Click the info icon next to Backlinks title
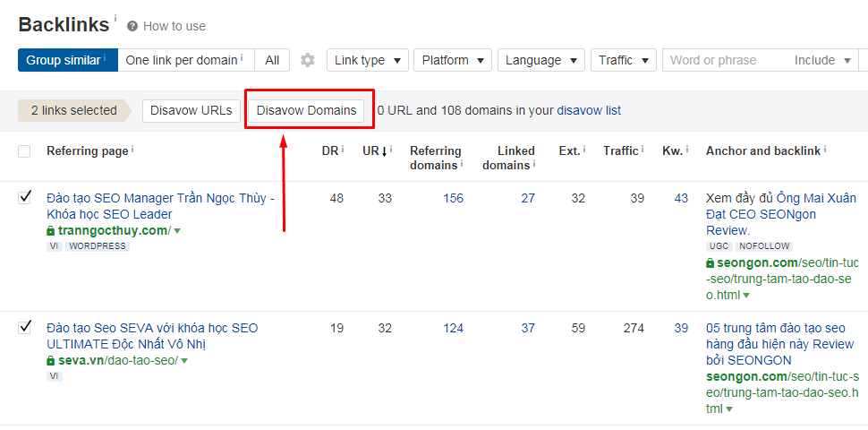This screenshot has width=868, height=430. [x=115, y=18]
